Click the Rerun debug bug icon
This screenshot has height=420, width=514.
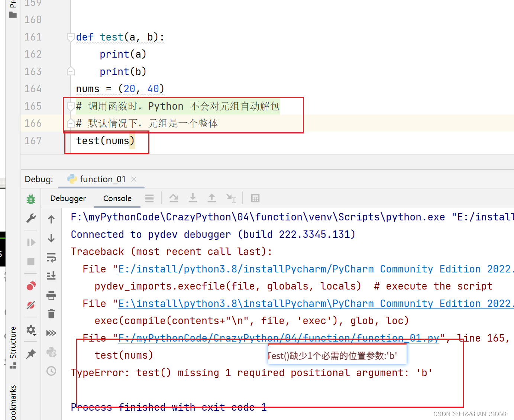click(31, 199)
